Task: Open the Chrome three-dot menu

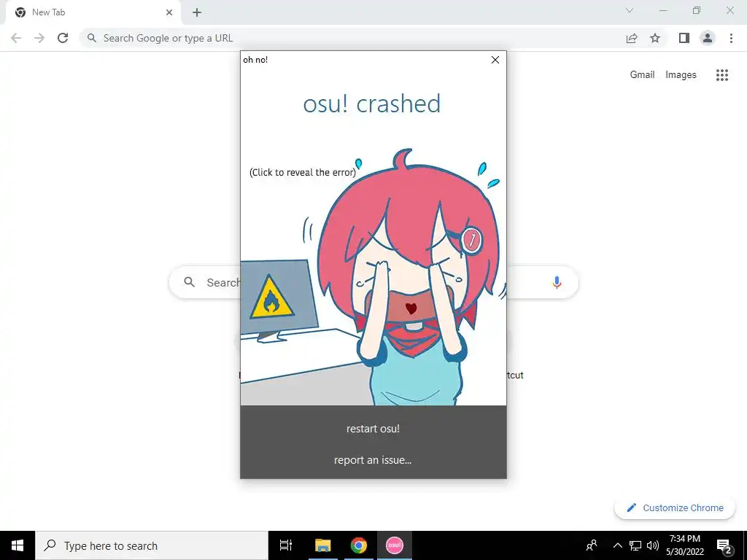Action: (x=731, y=38)
